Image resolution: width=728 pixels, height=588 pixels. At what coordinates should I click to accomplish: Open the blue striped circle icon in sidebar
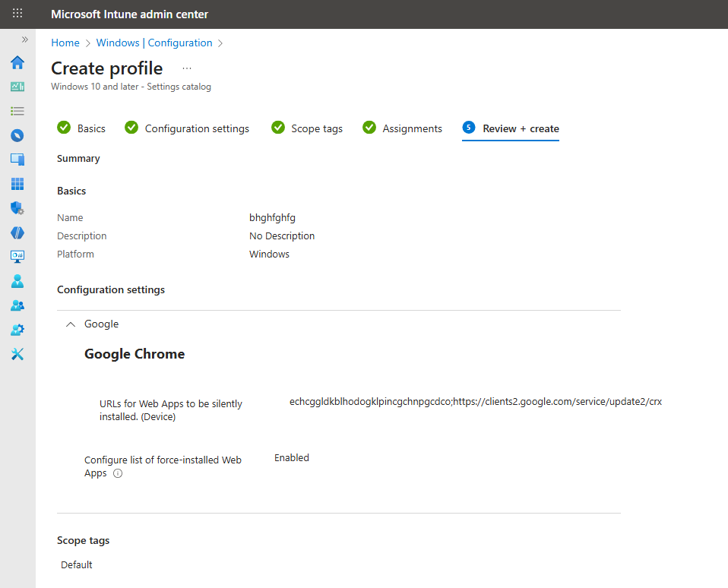tap(17, 232)
